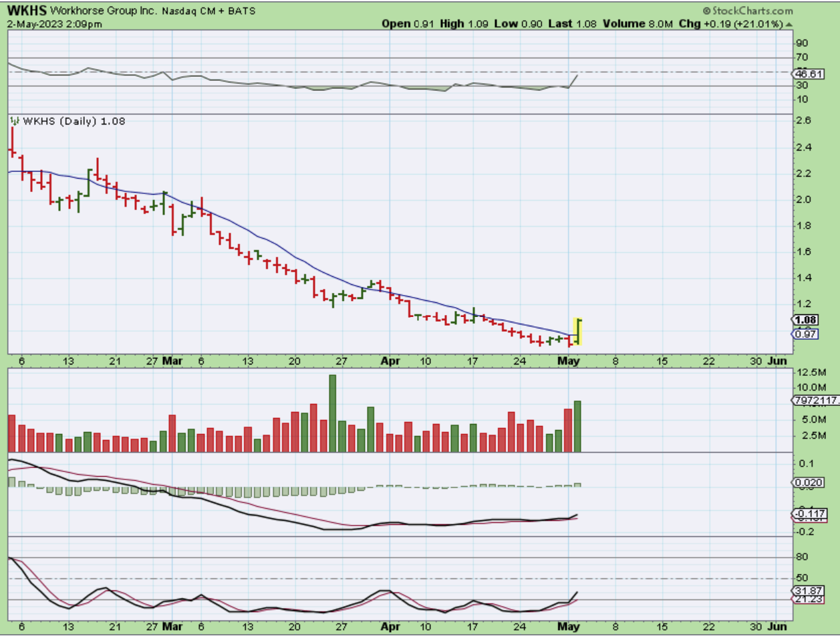Click Apr label below the price chart
The width and height of the screenshot is (840, 636).
point(389,361)
